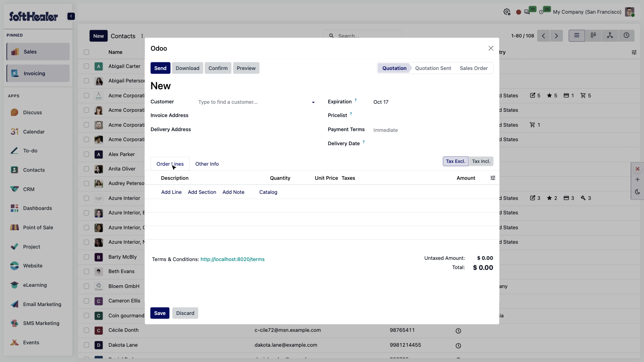This screenshot has height=362, width=644.
Task: Go to next contacts page
Action: click(x=556, y=36)
